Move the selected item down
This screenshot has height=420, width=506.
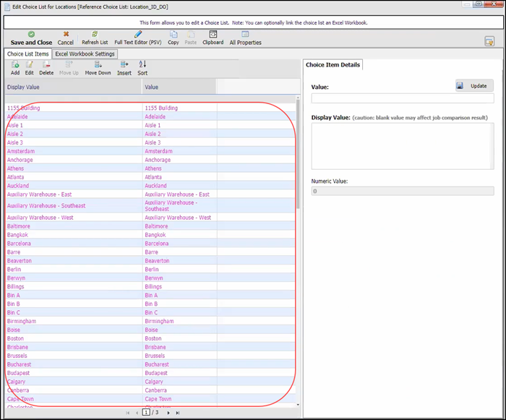tap(98, 65)
